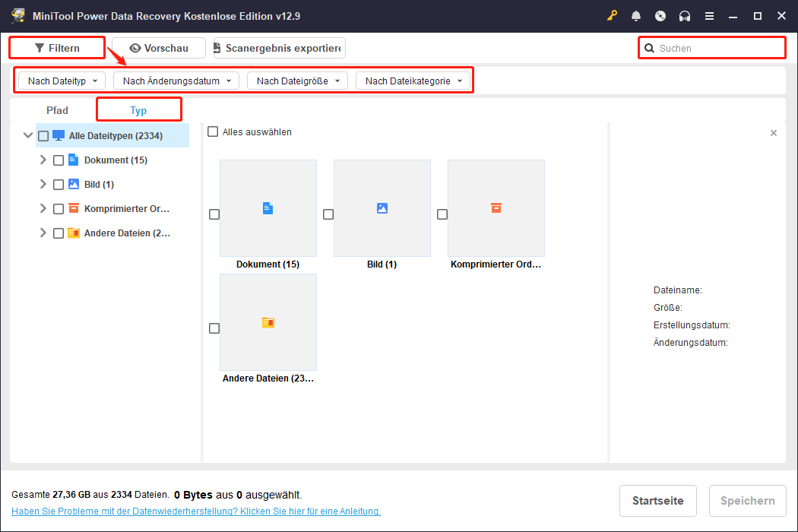Click the Filtern button
Screen dimensions: 798x532
pyautogui.click(x=57, y=48)
